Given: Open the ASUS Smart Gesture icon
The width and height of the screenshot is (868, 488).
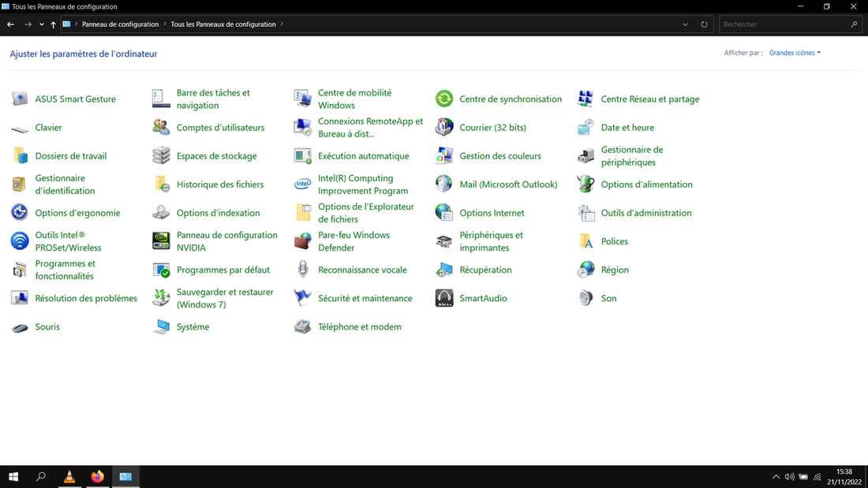Looking at the screenshot, I should (x=20, y=99).
